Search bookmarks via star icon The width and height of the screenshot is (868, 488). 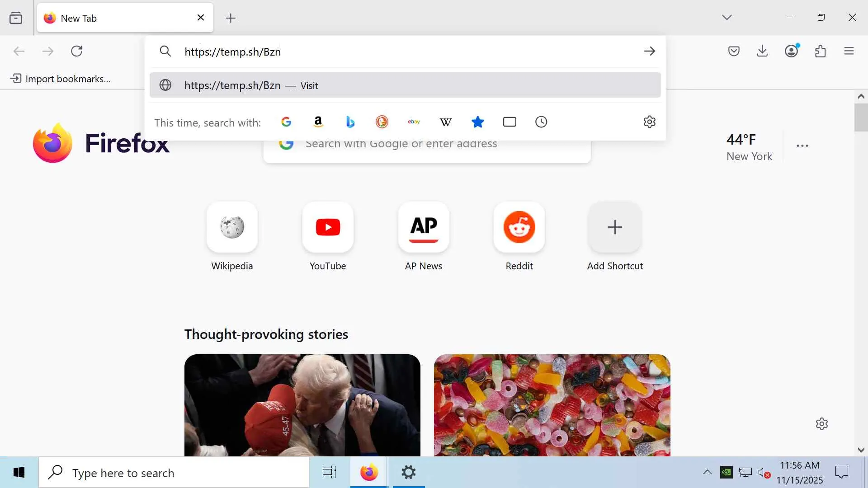tap(478, 122)
